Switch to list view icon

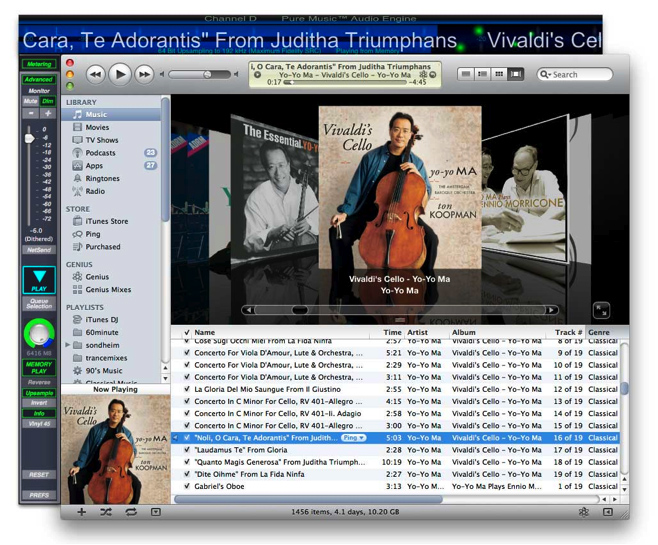tap(465, 74)
